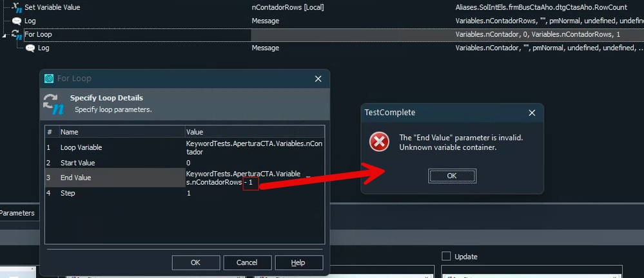Viewport: 644px width, 278px height.
Task: Select the Loop Variable row
Action: 185,147
